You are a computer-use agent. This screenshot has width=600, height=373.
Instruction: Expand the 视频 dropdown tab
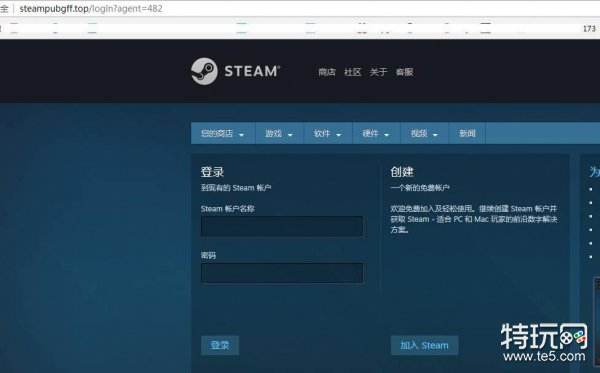pos(424,134)
